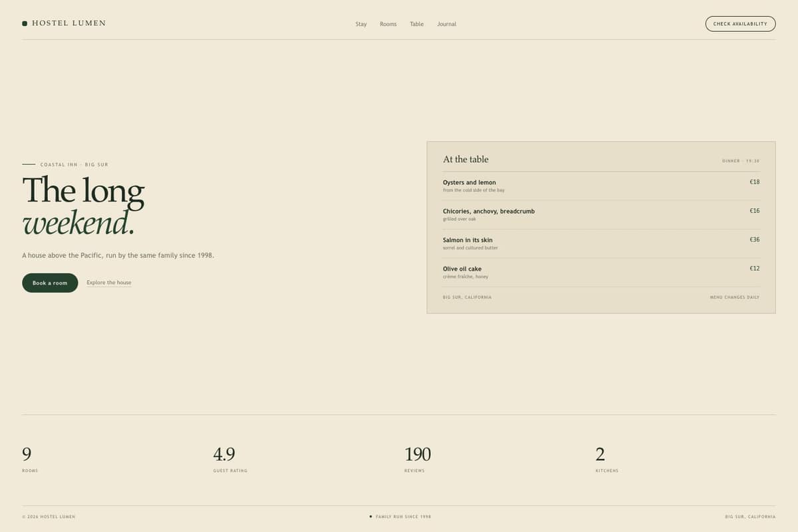Click the €36 price
The image size is (798, 532).
click(x=755, y=239)
